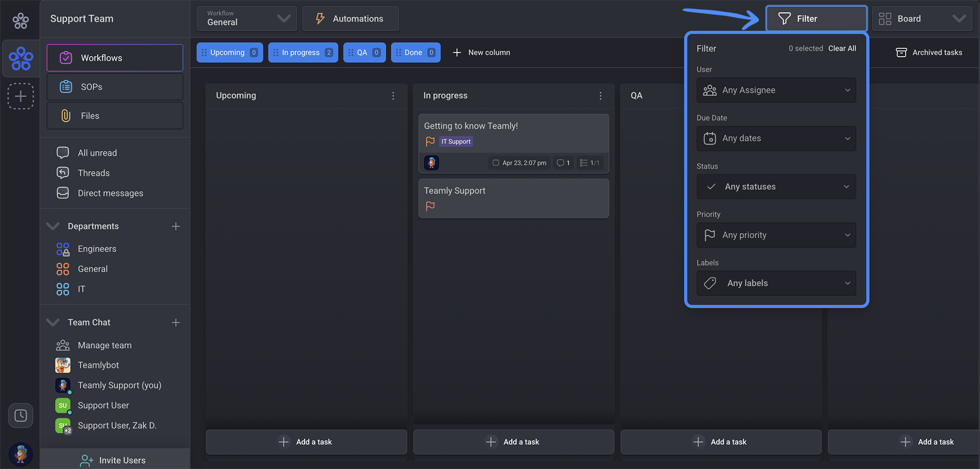This screenshot has height=469, width=980.
Task: Add a task in In progress column
Action: click(x=513, y=442)
